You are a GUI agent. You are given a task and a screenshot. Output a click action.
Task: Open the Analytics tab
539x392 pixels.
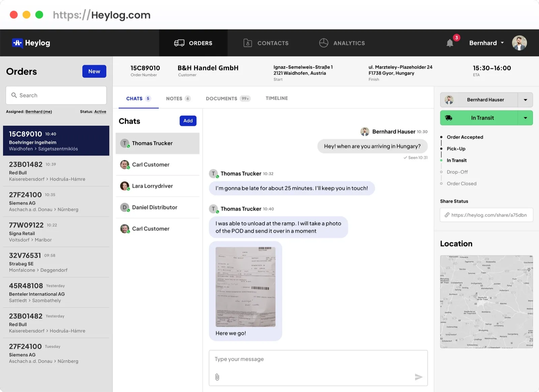[342, 43]
